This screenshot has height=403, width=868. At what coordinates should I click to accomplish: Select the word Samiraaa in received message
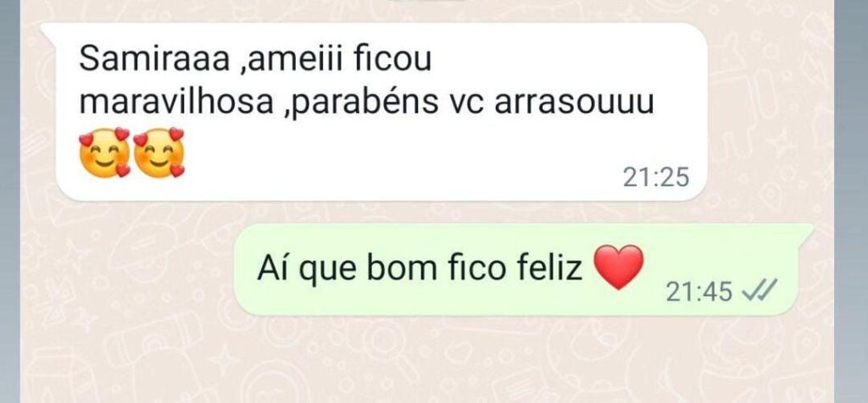click(x=154, y=60)
